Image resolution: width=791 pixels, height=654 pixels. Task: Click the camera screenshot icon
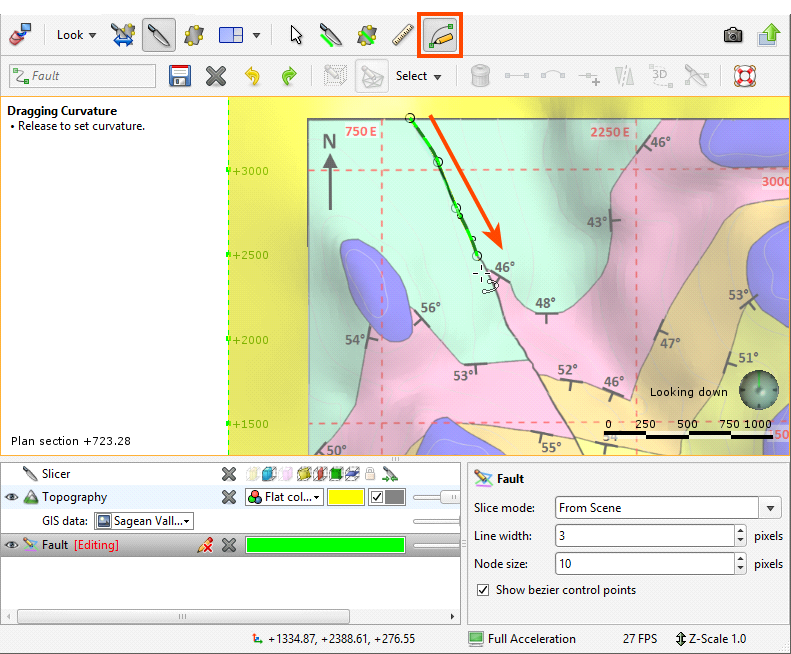coord(733,35)
